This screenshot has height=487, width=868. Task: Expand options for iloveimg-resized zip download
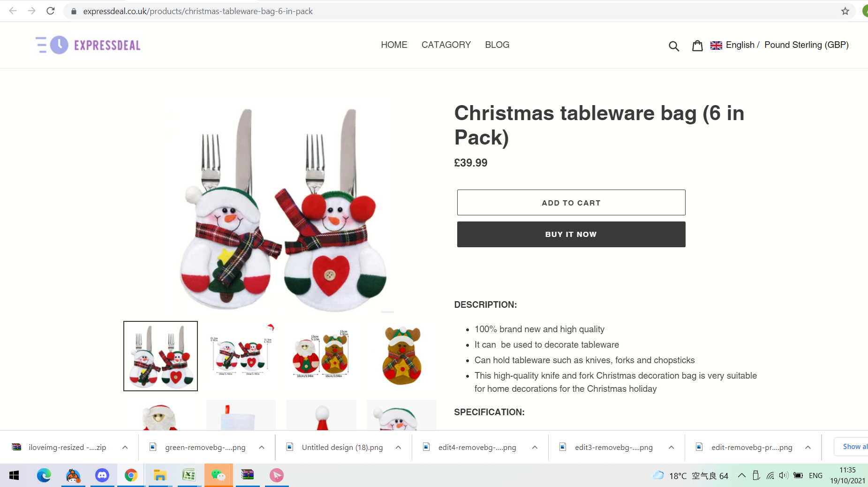pos(125,447)
